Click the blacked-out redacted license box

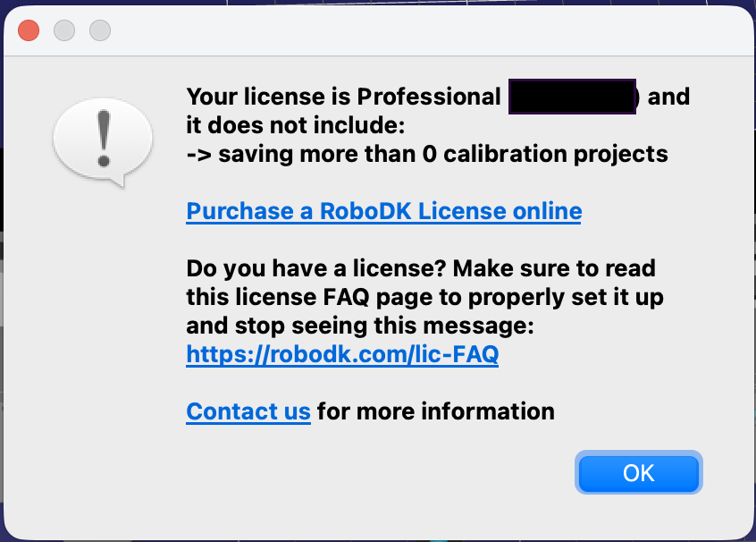[572, 96]
